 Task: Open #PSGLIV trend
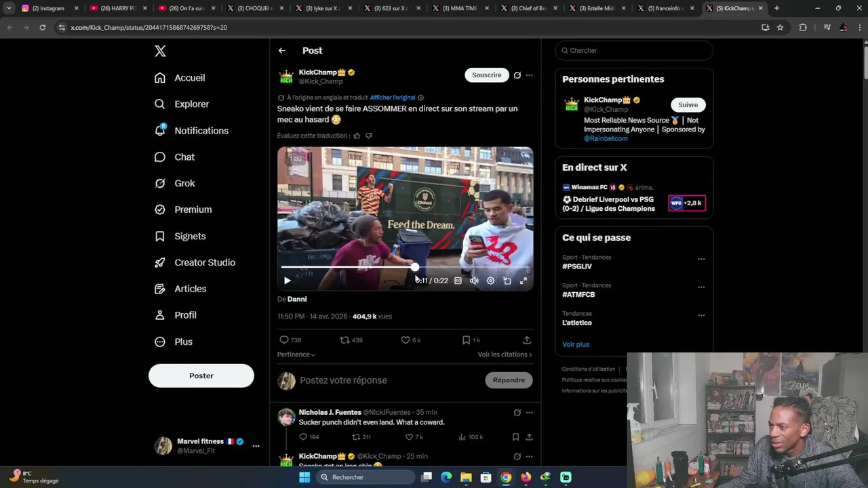coord(577,267)
